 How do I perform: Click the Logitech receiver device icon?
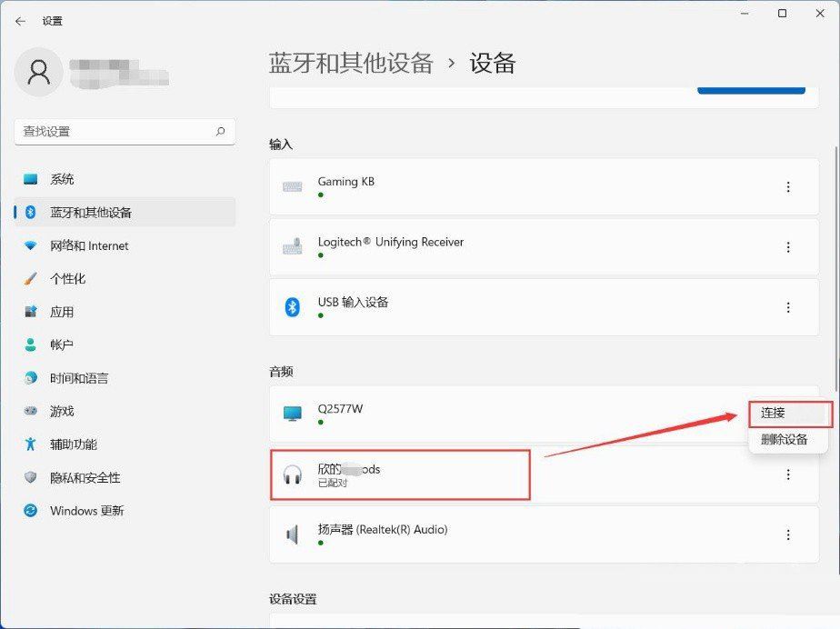tap(293, 247)
